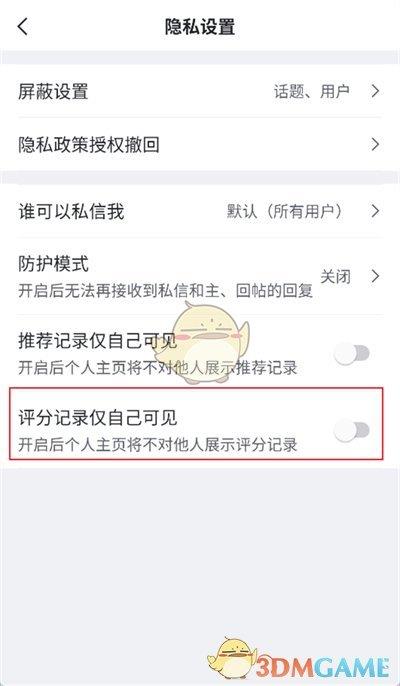Open chevron beside 谁可以私信我
Image resolution: width=400 pixels, height=686 pixels.
tap(375, 212)
